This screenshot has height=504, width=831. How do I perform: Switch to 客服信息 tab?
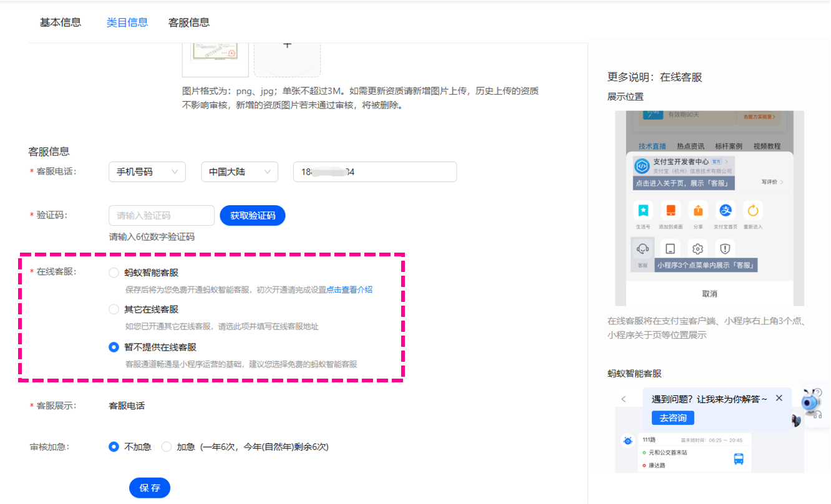click(189, 22)
